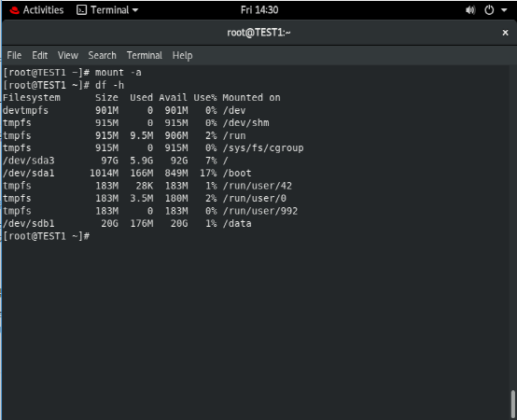Screen dimensions: 517x420
Task: Open the Search menu
Action: [x=103, y=55]
